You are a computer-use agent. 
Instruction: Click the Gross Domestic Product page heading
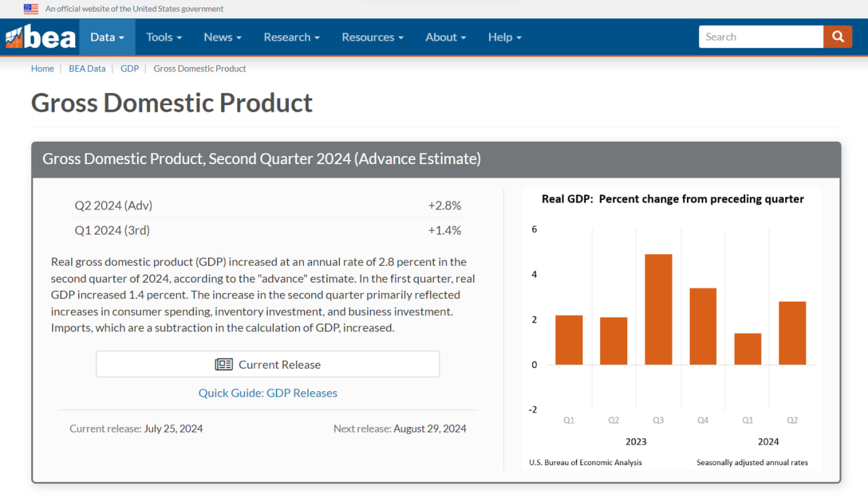coord(172,102)
